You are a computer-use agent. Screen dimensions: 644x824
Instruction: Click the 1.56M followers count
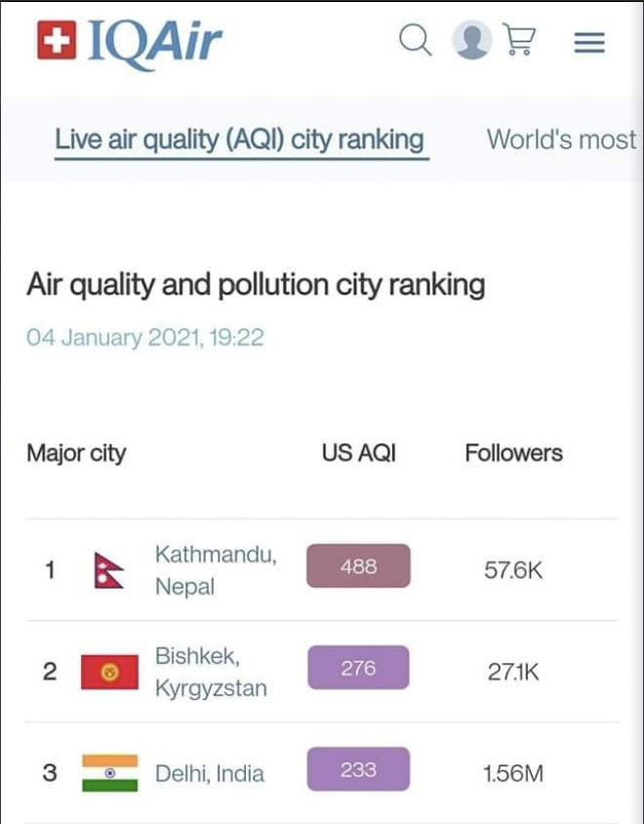tap(512, 773)
